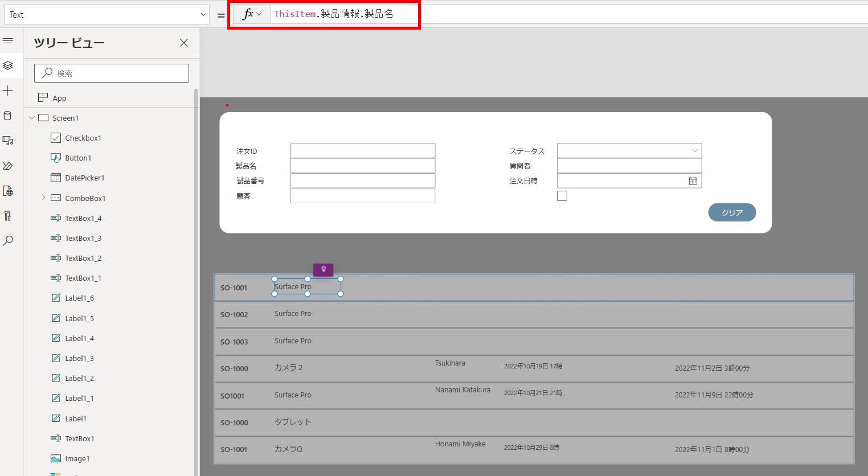Click カメラQ product name
The width and height of the screenshot is (868, 476).
[289, 449]
